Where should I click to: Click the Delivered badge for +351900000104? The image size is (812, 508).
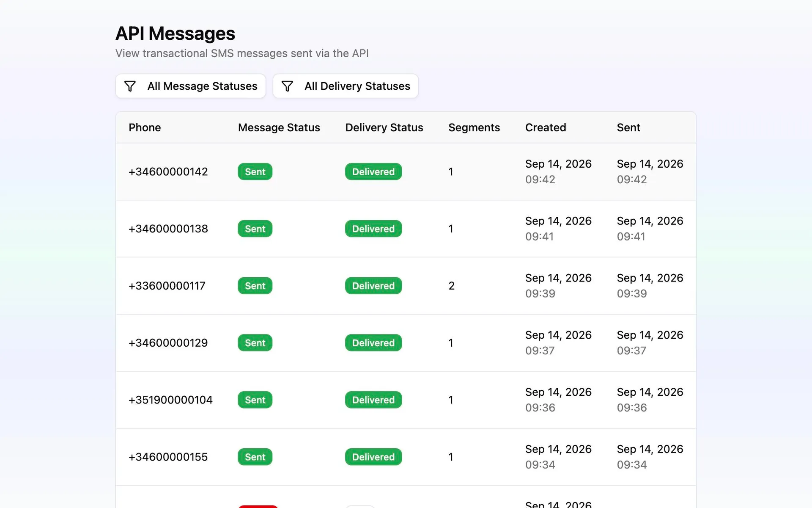pyautogui.click(x=373, y=400)
